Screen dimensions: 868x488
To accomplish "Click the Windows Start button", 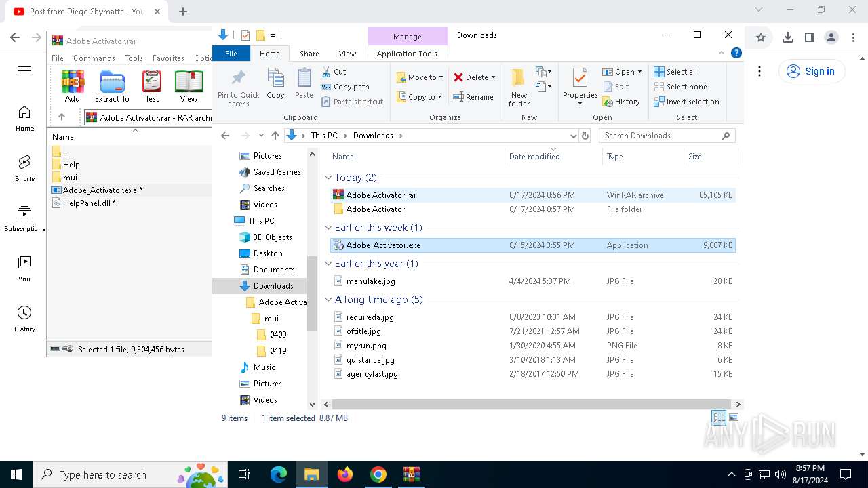I will point(16,474).
